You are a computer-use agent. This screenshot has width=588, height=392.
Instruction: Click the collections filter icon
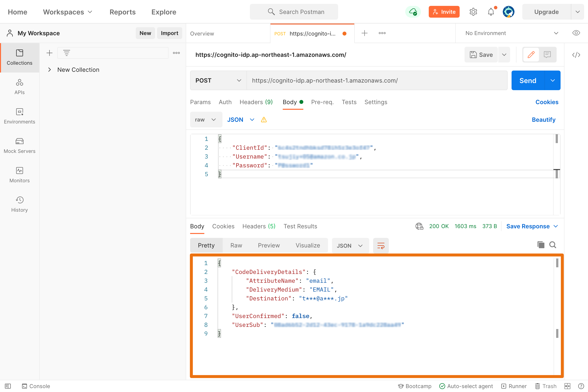[66, 53]
